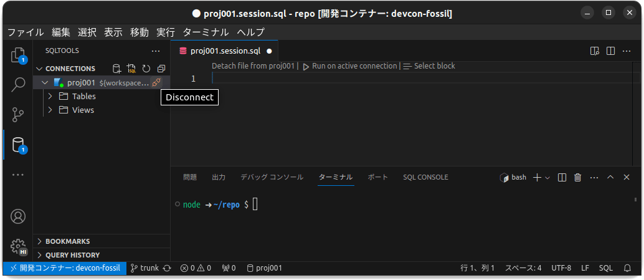Click the SQLTools database icon
Screen dimensions: 644x280
click(x=18, y=145)
